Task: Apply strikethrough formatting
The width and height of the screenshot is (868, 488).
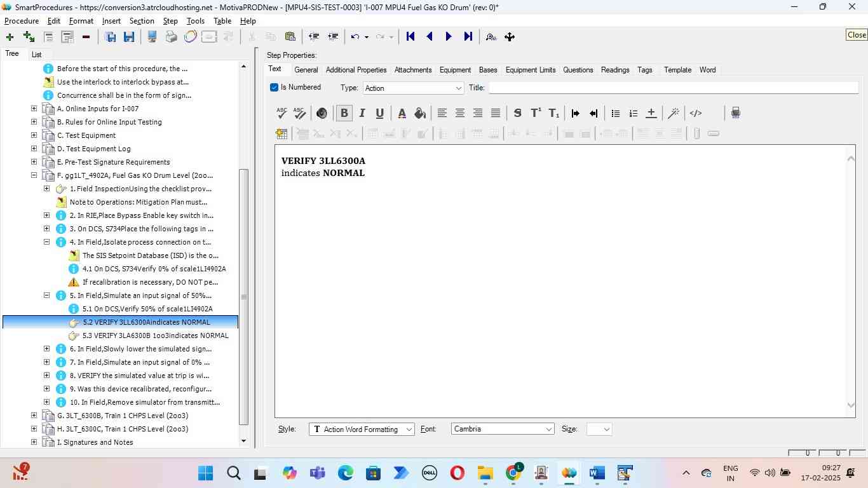Action: (517, 113)
